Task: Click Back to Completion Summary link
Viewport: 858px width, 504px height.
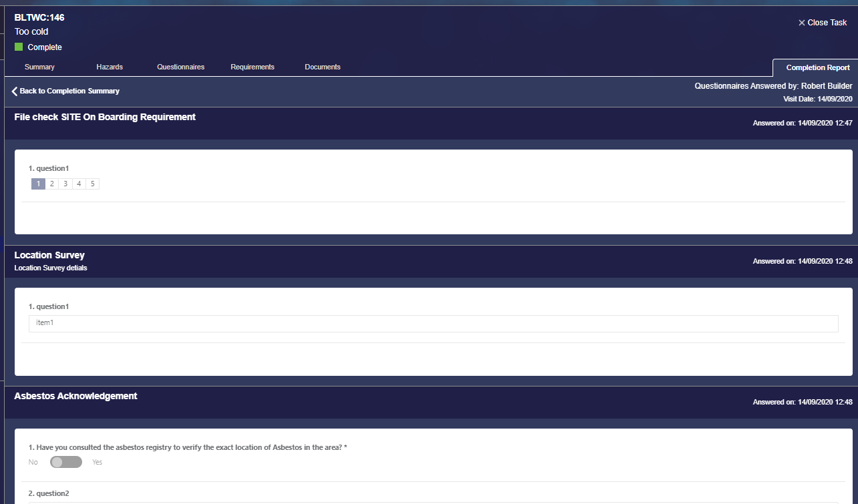Action: tap(69, 91)
